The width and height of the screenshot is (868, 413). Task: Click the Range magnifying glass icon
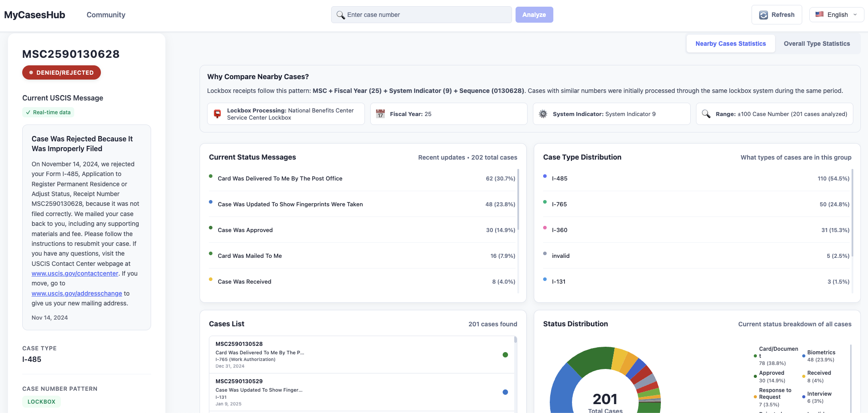pyautogui.click(x=706, y=114)
